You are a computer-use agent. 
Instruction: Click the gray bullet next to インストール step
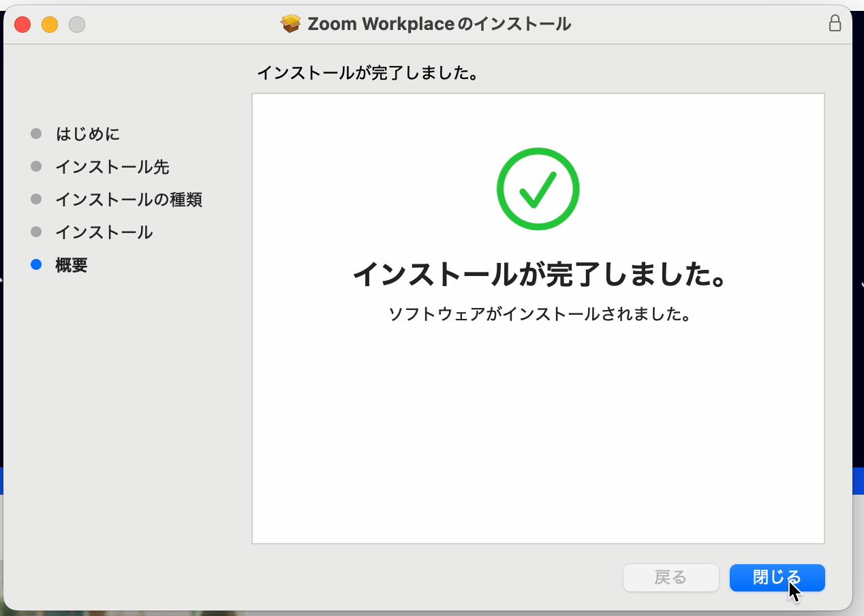click(37, 232)
